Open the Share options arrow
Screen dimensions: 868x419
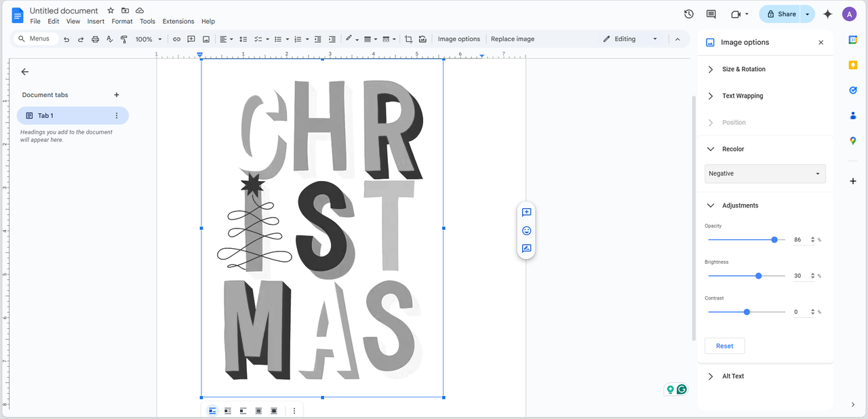tap(807, 14)
